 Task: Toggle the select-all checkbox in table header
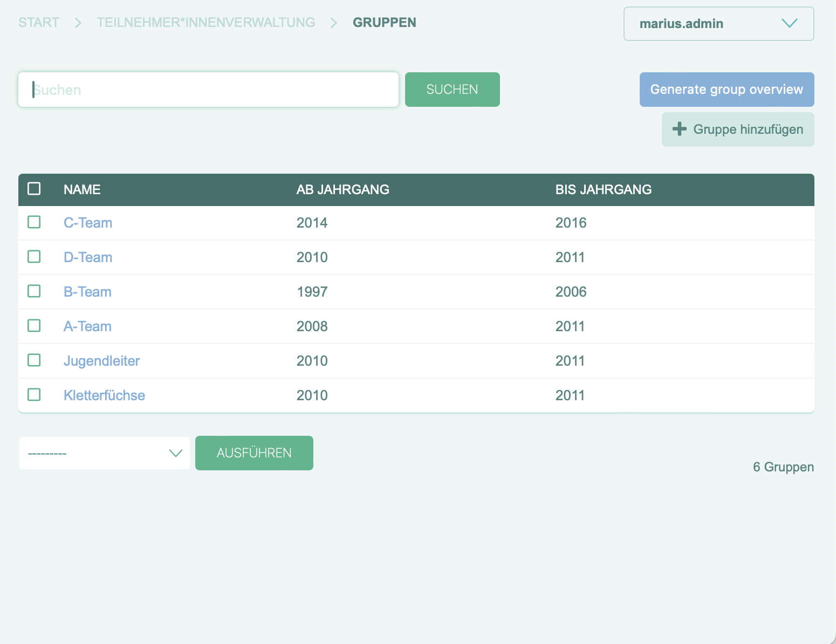34,189
